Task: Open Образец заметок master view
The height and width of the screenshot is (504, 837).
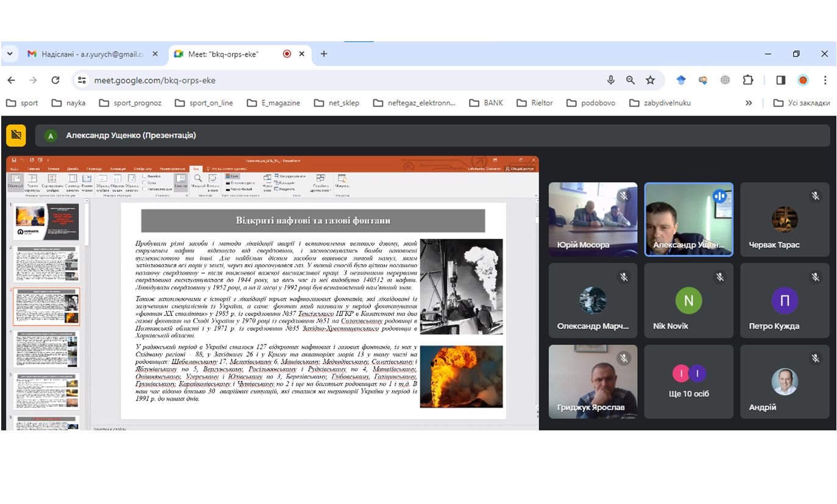Action: click(132, 182)
